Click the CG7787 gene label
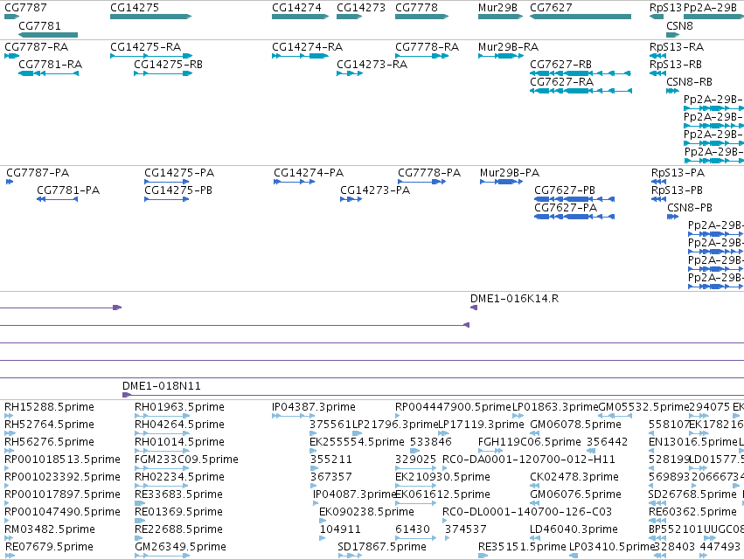The height and width of the screenshot is (560, 744). click(25, 8)
